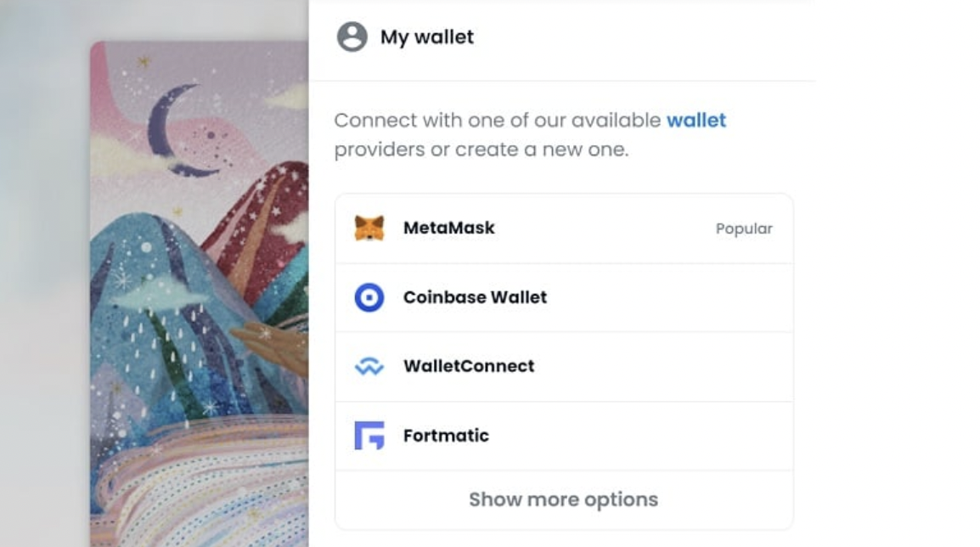Screen dimensions: 980x547
Task: Pick the WalletConnect label
Action: coord(469,366)
